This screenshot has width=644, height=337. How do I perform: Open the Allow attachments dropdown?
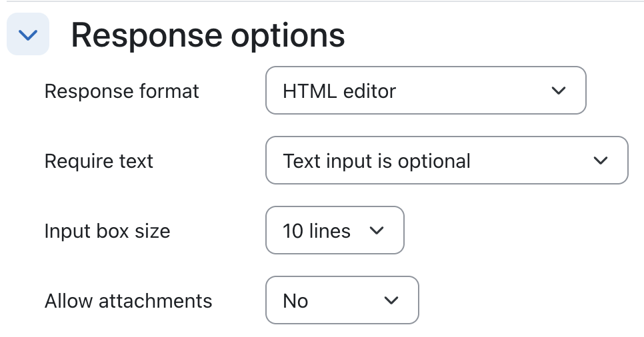[342, 300]
